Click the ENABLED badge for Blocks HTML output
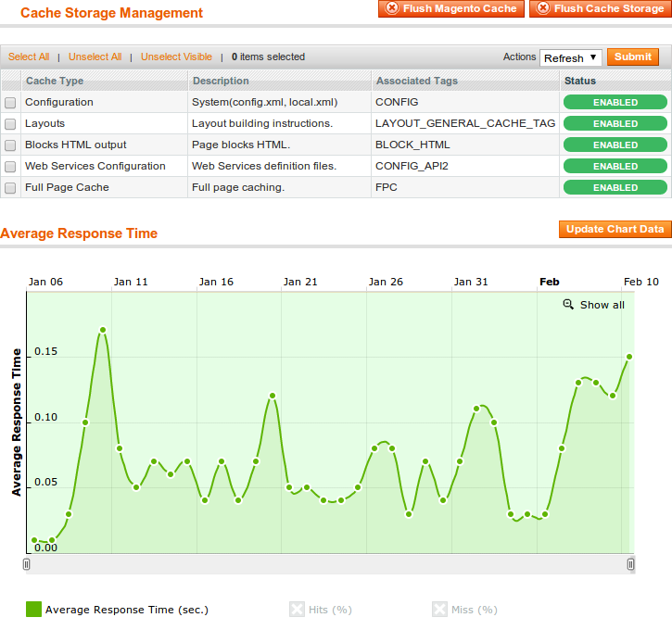The width and height of the screenshot is (672, 630). (615, 145)
